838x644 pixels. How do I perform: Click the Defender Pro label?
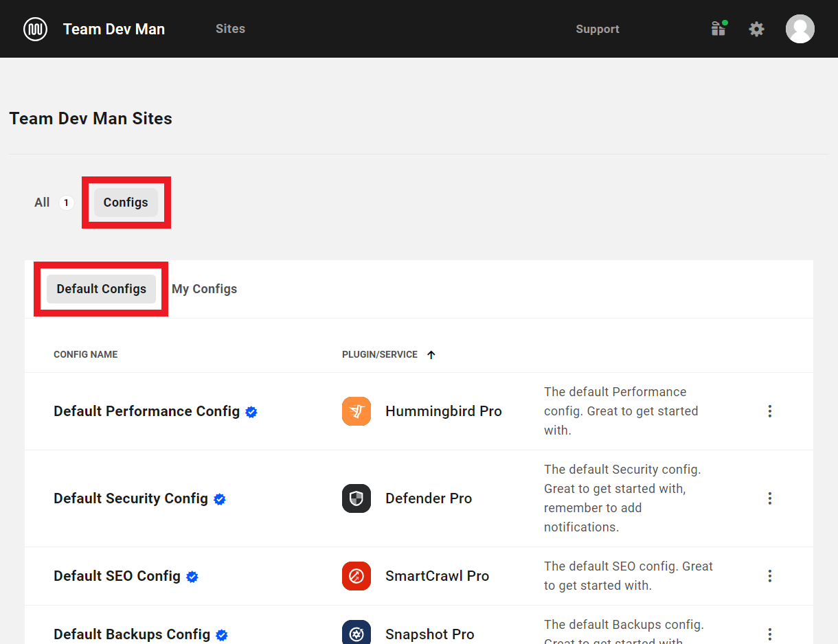(429, 498)
